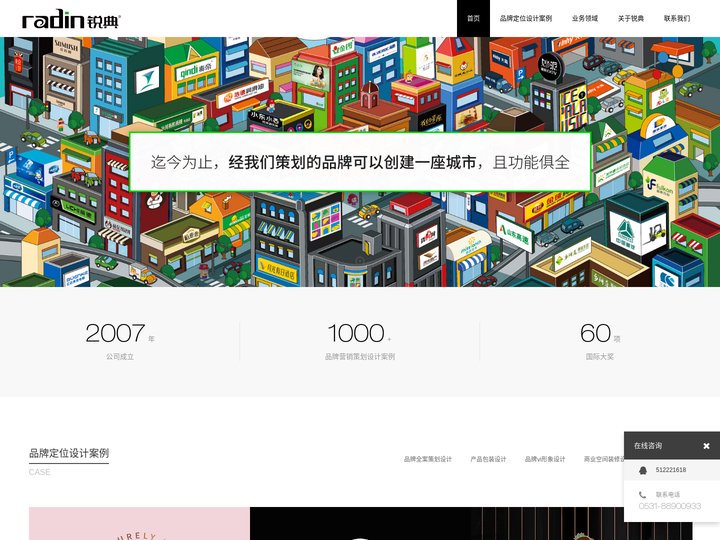Click the QQ penguin icon
Image resolution: width=720 pixels, height=540 pixels.
click(643, 470)
